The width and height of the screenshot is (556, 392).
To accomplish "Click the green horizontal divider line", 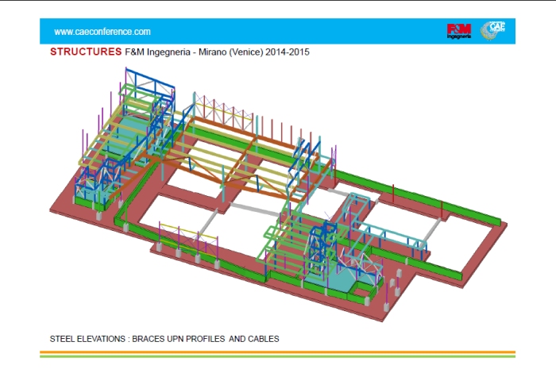I will (x=277, y=356).
